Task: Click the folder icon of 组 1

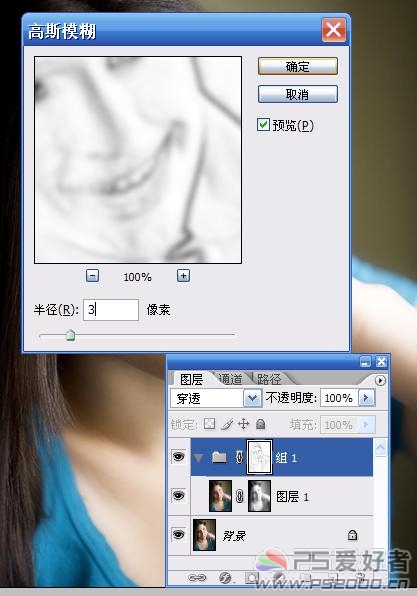Action: (x=219, y=457)
